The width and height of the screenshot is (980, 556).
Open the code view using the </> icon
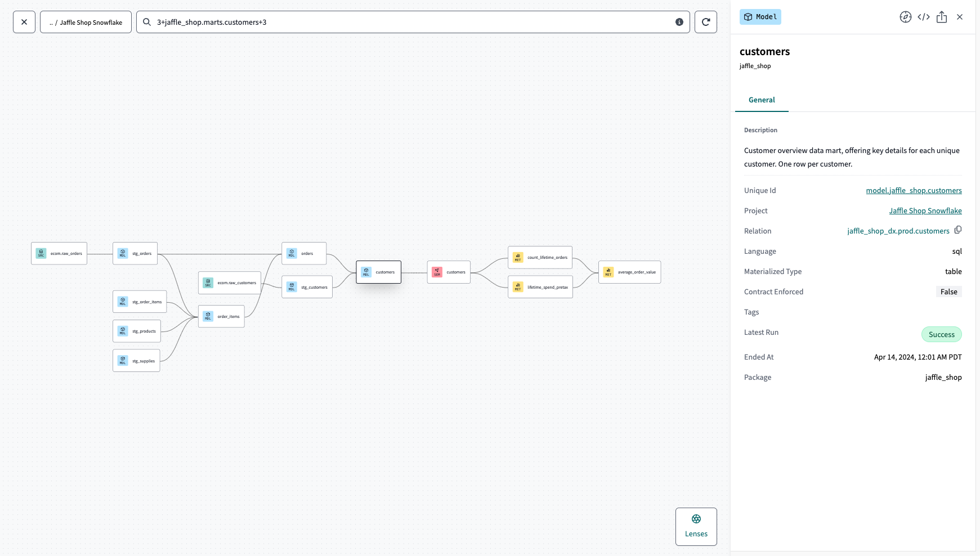[x=924, y=17]
